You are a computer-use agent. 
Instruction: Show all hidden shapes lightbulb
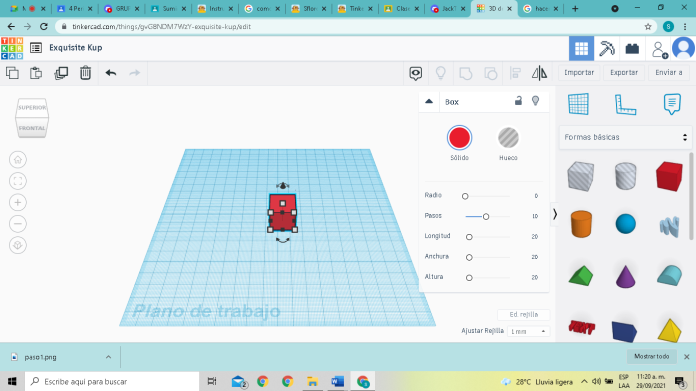(x=440, y=73)
